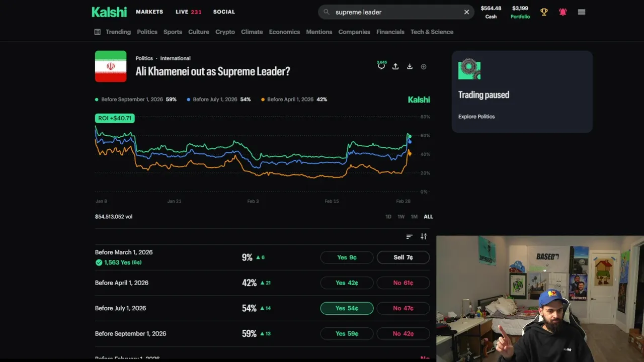Image resolution: width=644 pixels, height=362 pixels.
Task: Click the $564.48 Cash balance
Action: point(491,12)
